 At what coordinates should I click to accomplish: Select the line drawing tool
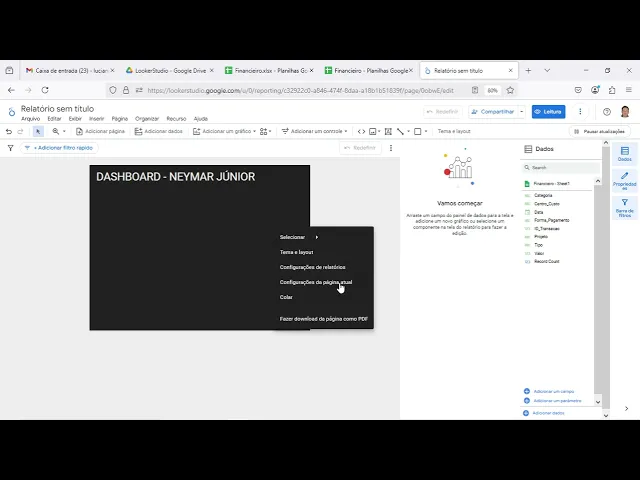click(x=400, y=131)
